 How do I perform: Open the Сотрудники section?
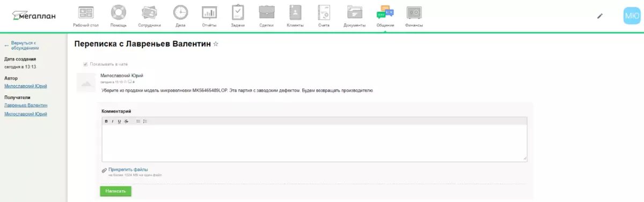pos(149,16)
